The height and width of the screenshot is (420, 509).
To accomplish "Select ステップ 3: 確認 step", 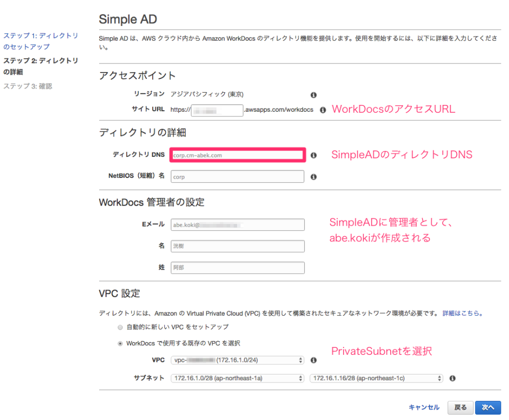I will pos(28,86).
